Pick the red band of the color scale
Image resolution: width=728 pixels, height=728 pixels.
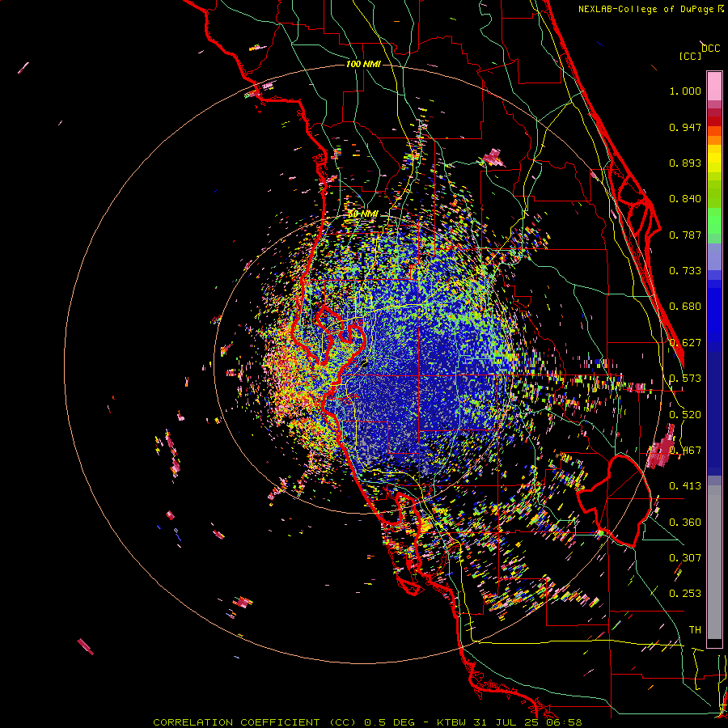(714, 121)
